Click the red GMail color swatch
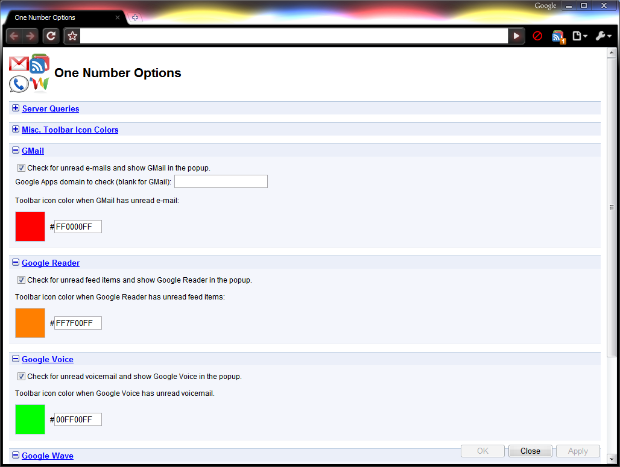 [x=30, y=226]
